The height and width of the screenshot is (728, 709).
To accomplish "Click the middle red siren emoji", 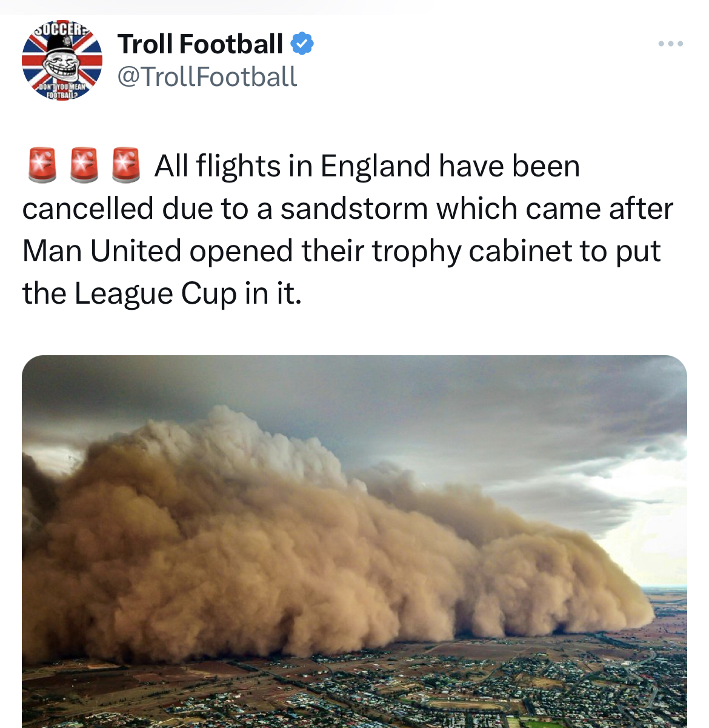I will [x=84, y=165].
